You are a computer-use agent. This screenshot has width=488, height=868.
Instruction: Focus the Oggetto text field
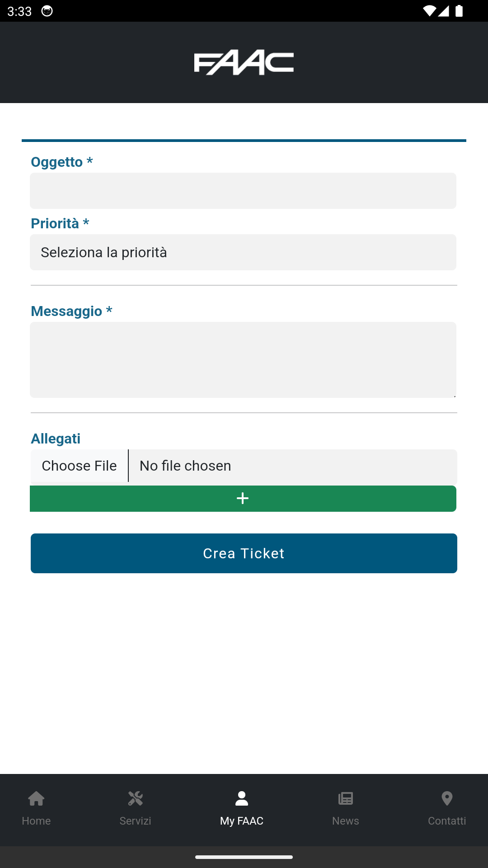point(243,191)
